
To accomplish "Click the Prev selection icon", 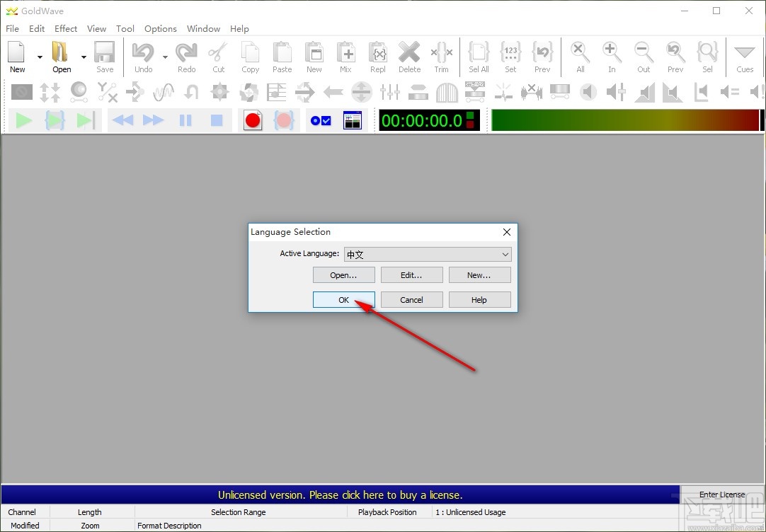I will pos(542,52).
